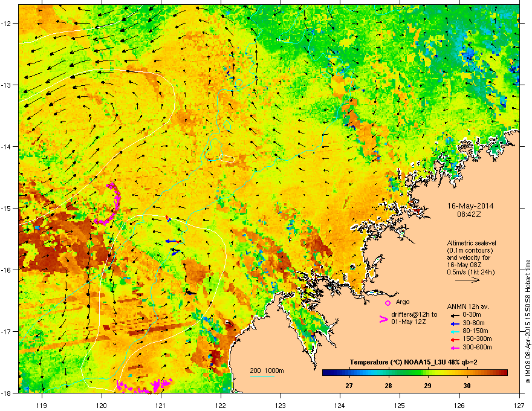Viewport: 532px width, 411px height.
Task: Click the '0-30m' depth label
Action: point(472,315)
